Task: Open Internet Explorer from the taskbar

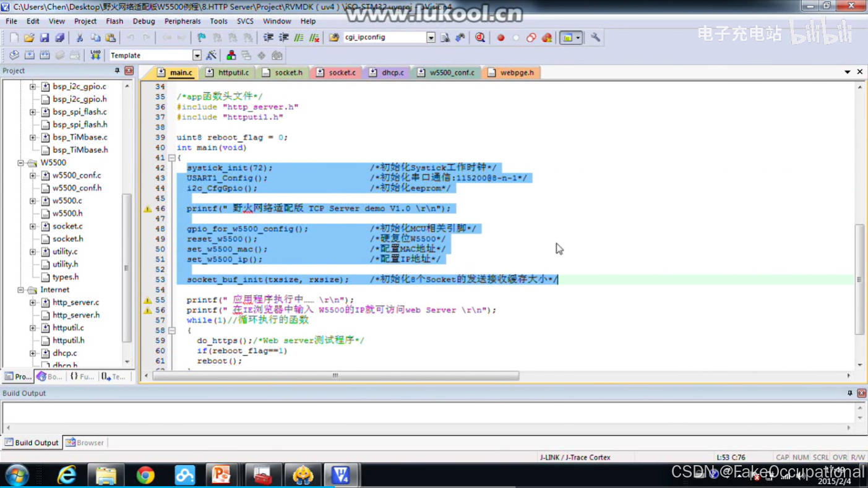Action: (66, 475)
